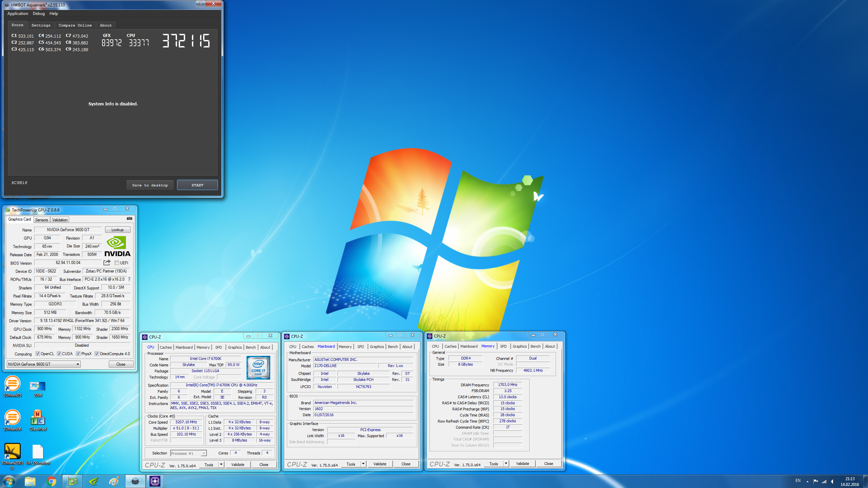Image resolution: width=868 pixels, height=488 pixels.
Task: Click Close in CPU-Z CPU window
Action: point(264,465)
